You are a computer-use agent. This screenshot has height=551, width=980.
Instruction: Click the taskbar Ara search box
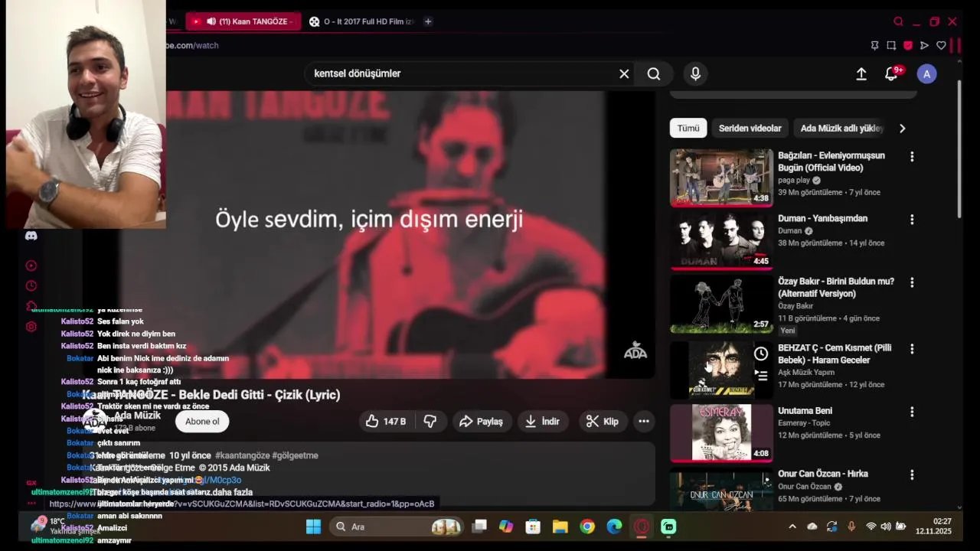point(398,527)
